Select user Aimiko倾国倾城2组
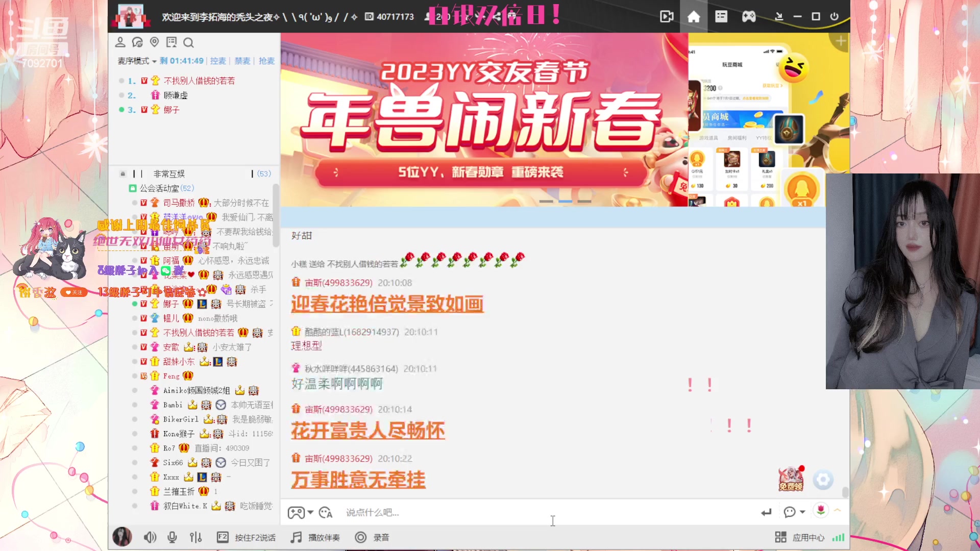Image resolution: width=980 pixels, height=551 pixels. (197, 391)
